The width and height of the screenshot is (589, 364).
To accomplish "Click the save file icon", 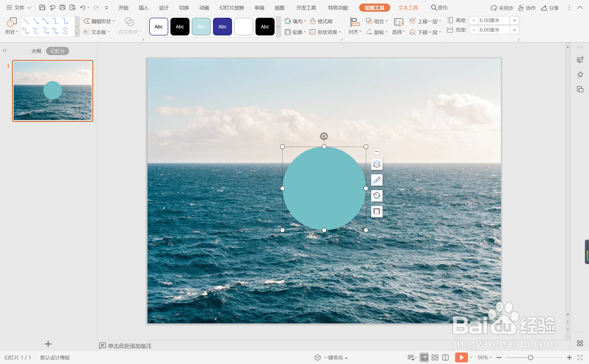I will [x=42, y=8].
